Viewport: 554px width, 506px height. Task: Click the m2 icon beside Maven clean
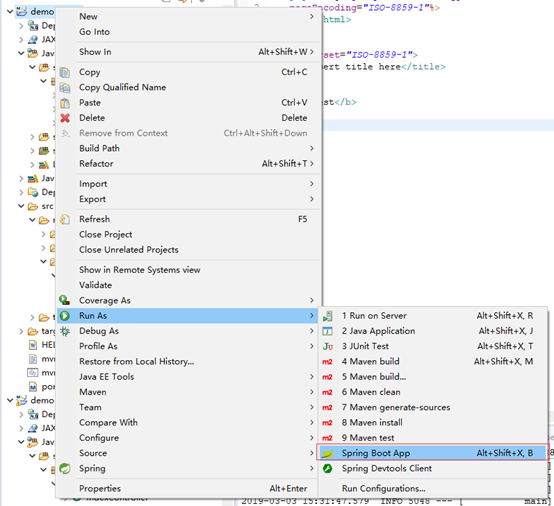click(x=327, y=392)
